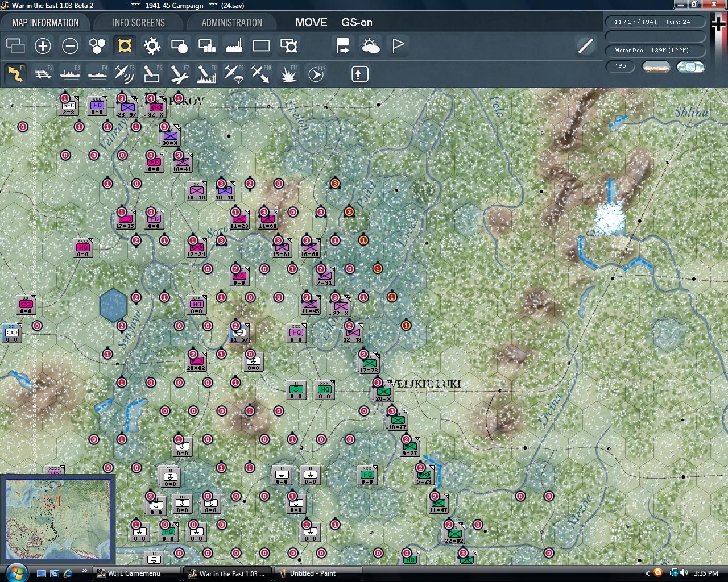Screen dimensions: 728x582
Task: Toggle the hex grid display icon
Action: click(97, 45)
